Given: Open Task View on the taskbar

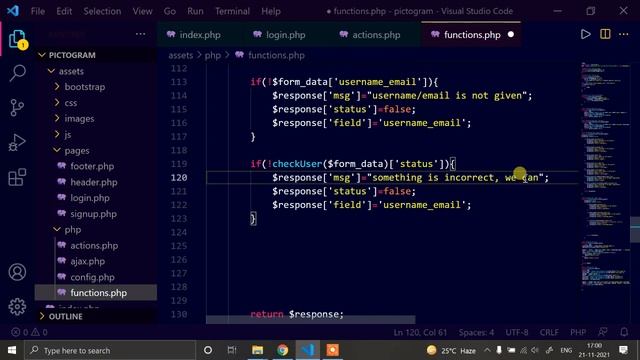Looking at the screenshot, I should pyautogui.click(x=232, y=350).
